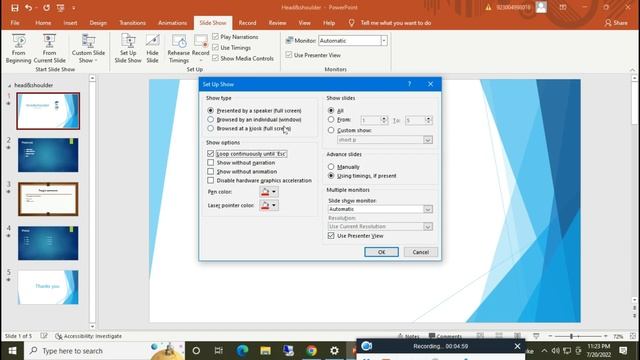
Task: Select slide 5 Thank you thumbnail
Action: pyautogui.click(x=48, y=287)
